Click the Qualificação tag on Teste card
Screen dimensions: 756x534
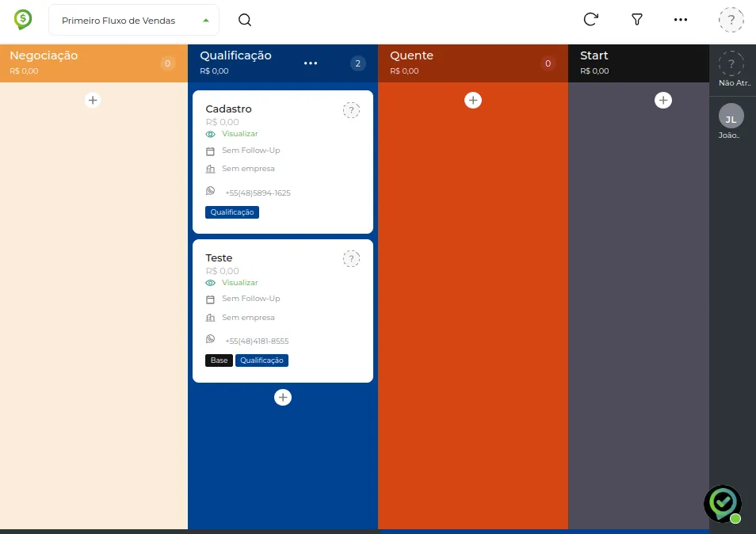pos(262,360)
